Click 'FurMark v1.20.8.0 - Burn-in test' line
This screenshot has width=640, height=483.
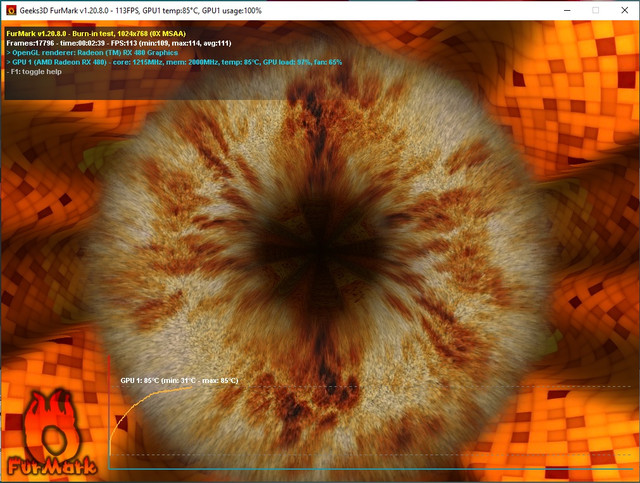click(x=96, y=33)
